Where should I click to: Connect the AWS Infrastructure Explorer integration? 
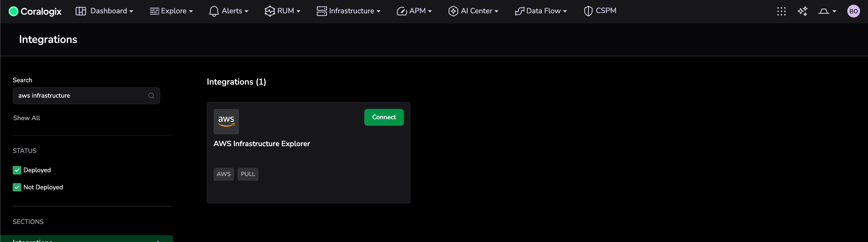pyautogui.click(x=384, y=117)
